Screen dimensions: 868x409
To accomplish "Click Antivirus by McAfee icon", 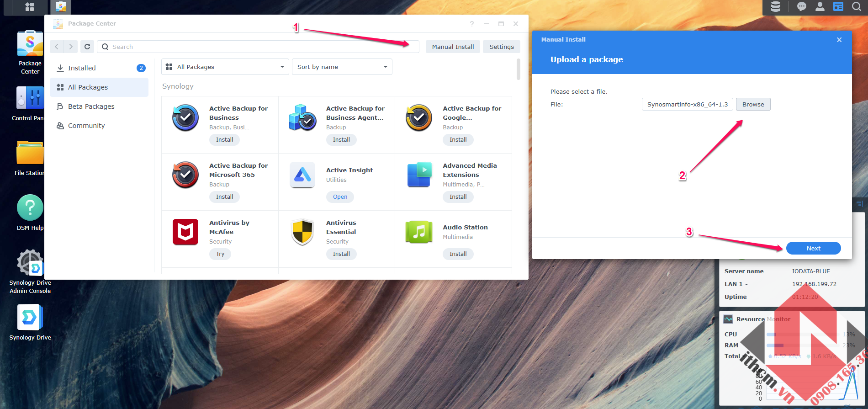I will [185, 232].
